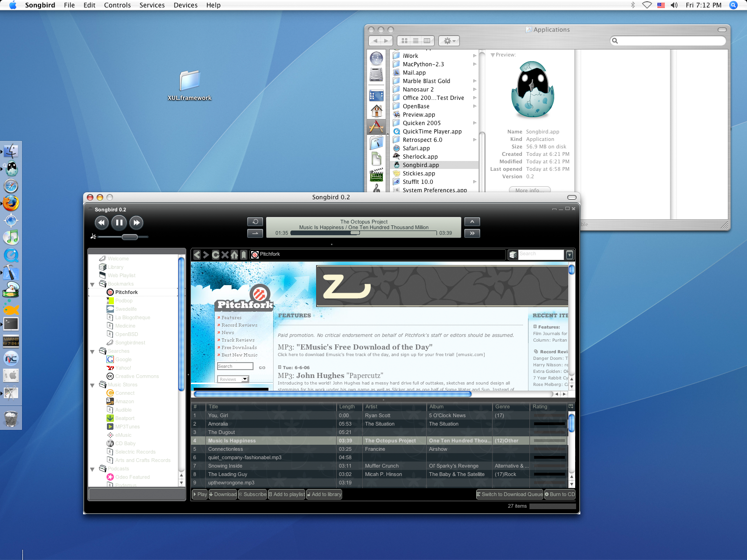Open the Services menu
This screenshot has height=560, width=747.
point(152,5)
